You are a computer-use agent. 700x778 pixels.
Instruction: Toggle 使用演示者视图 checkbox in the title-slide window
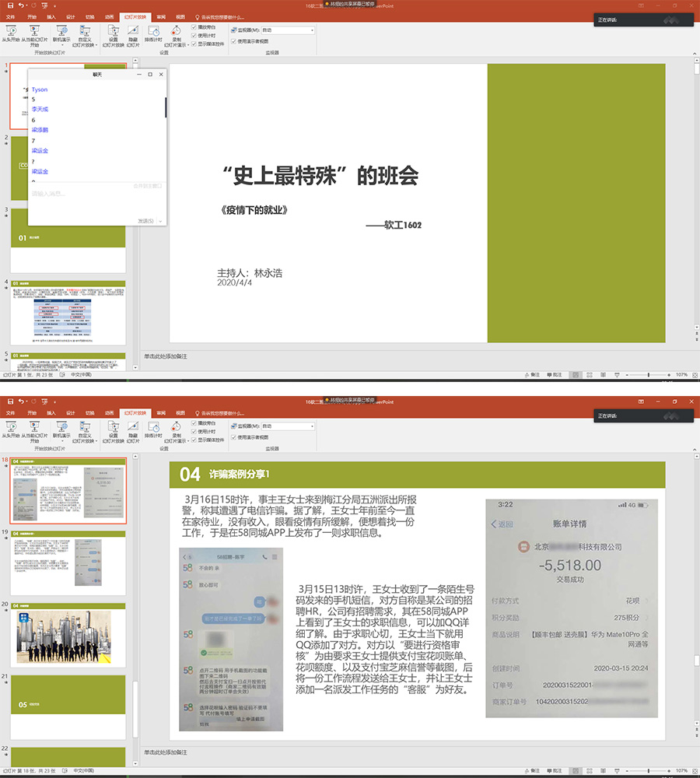(233, 40)
